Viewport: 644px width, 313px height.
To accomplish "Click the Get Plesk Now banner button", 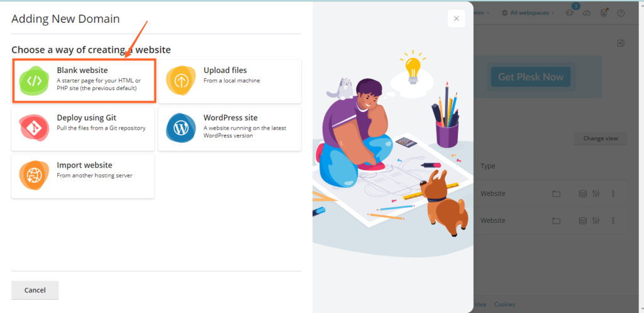I will pyautogui.click(x=531, y=77).
